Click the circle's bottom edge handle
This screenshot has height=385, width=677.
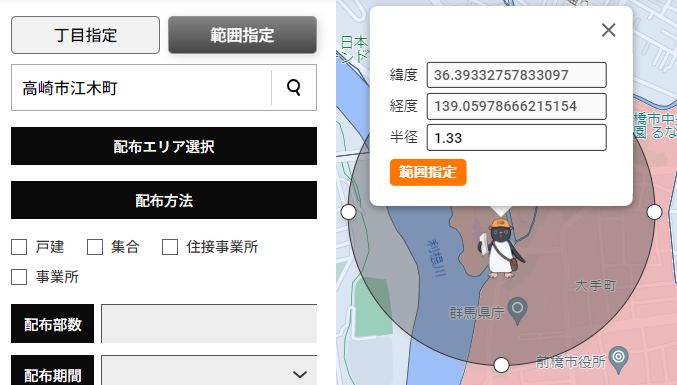[501, 365]
